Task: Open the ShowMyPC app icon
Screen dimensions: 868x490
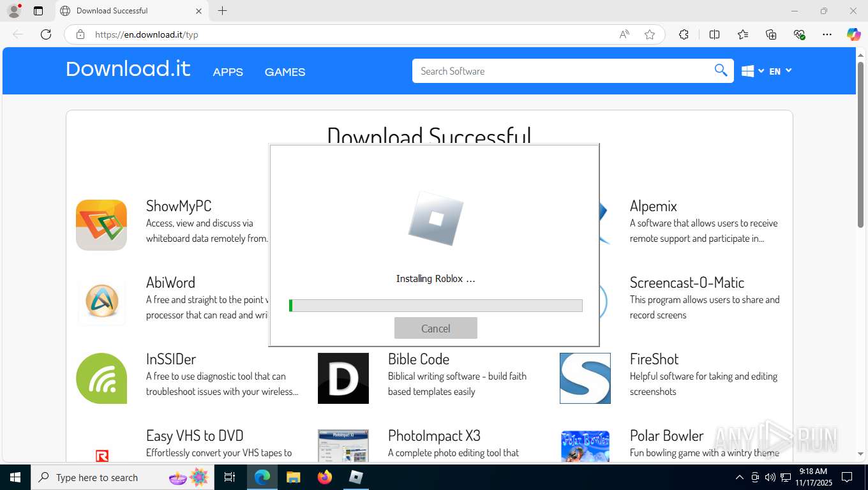Action: 101,225
